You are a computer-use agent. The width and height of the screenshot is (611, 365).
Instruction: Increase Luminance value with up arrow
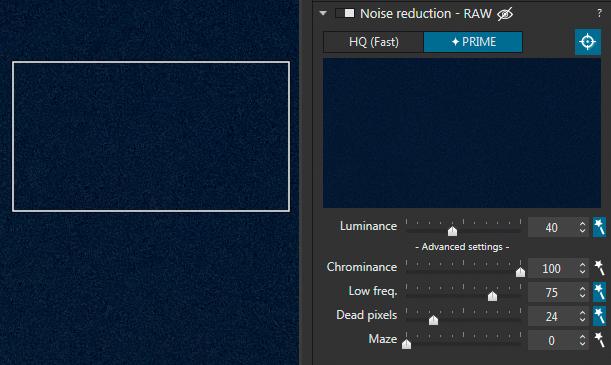click(582, 224)
